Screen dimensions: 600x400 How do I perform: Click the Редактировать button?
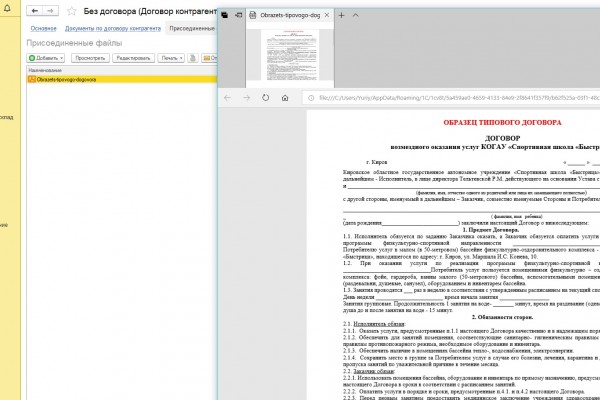pyautogui.click(x=133, y=58)
